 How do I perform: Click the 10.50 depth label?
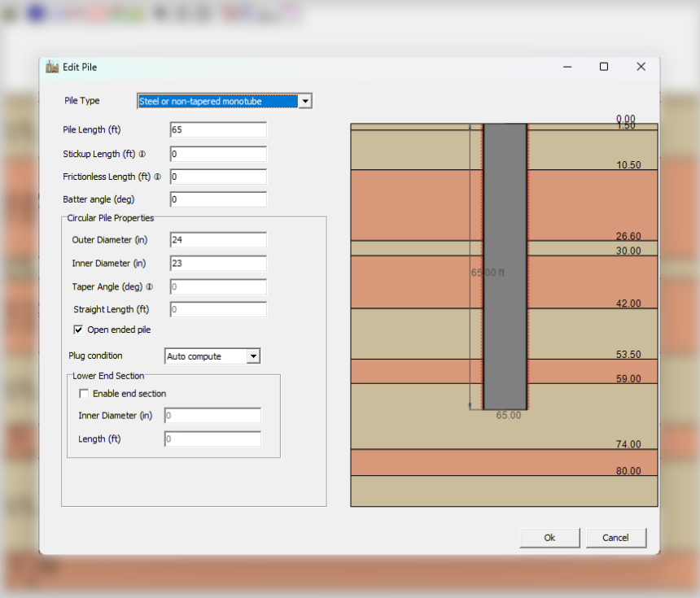tap(628, 165)
